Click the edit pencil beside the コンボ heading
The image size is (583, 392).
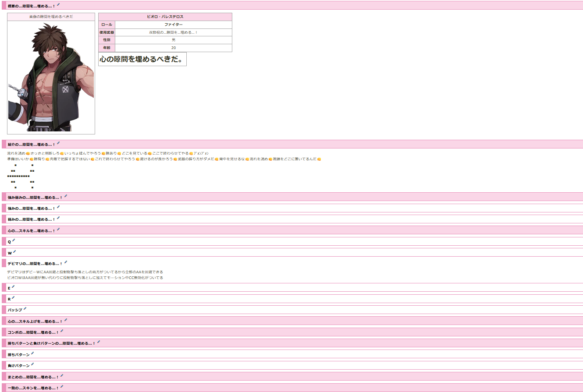click(62, 331)
